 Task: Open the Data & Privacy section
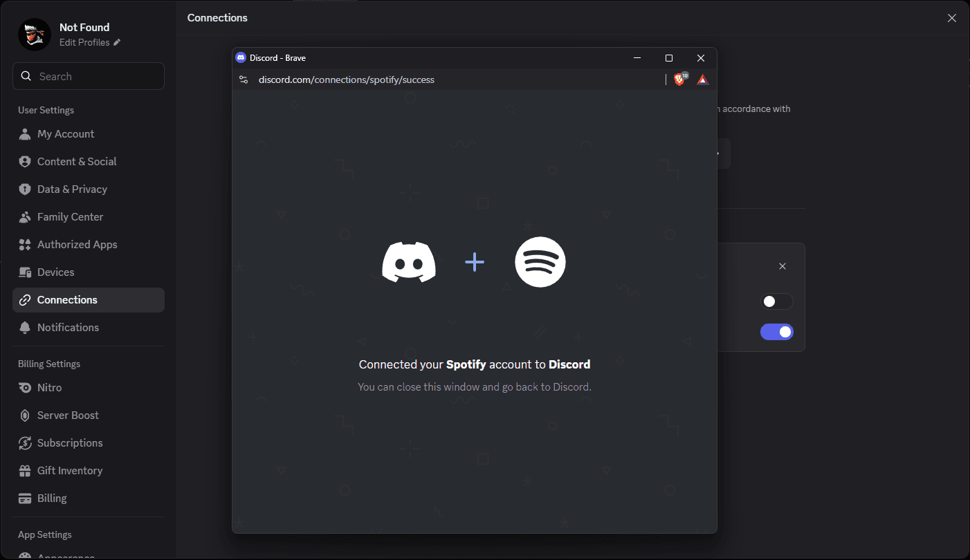72,189
